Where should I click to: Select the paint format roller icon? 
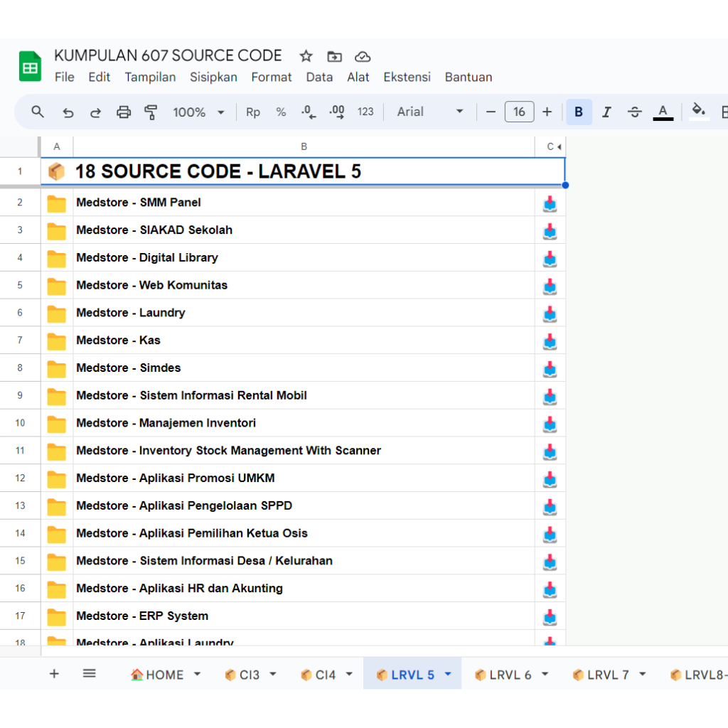151,112
